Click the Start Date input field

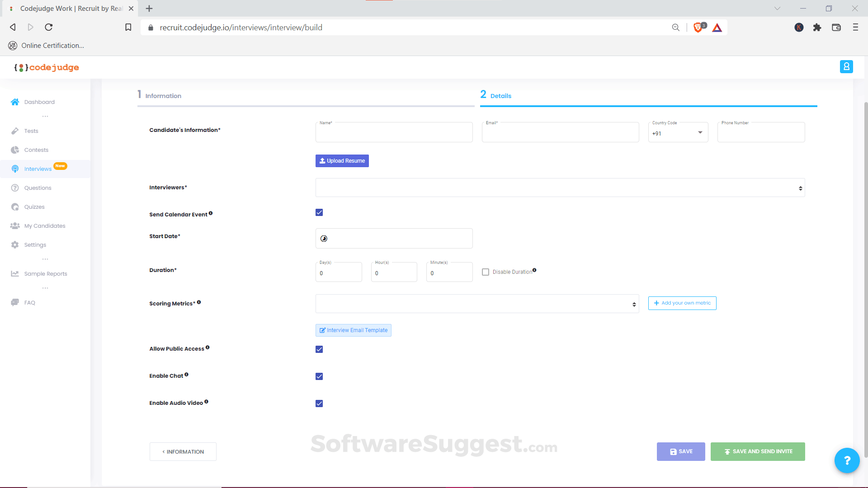pos(394,238)
